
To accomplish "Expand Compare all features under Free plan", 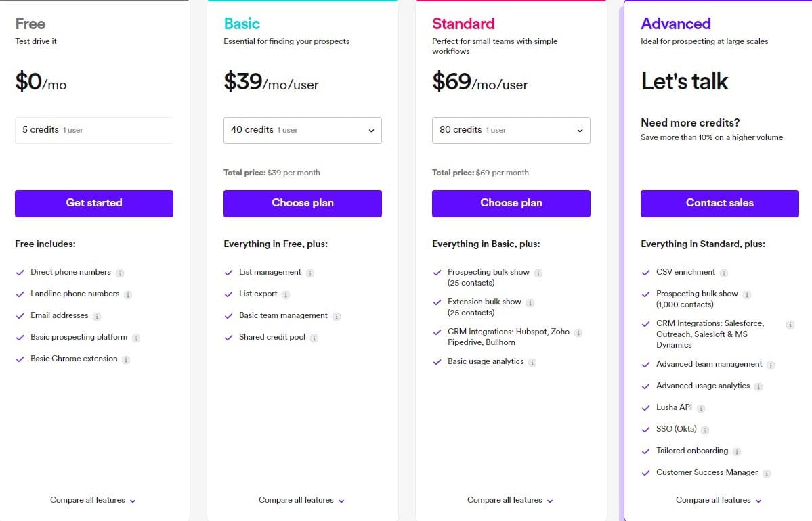I will [93, 500].
